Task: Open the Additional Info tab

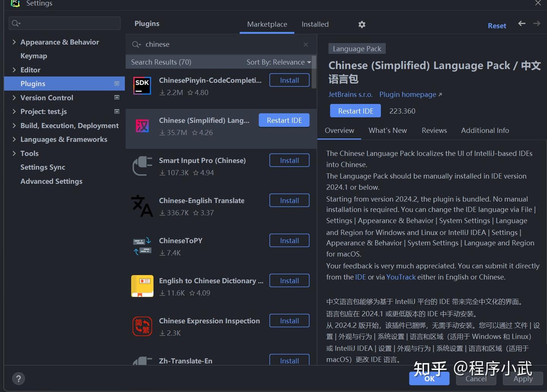Action: coord(485,130)
